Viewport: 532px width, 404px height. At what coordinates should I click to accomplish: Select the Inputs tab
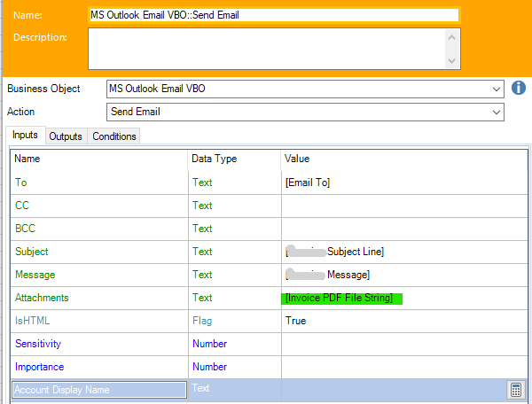25,136
